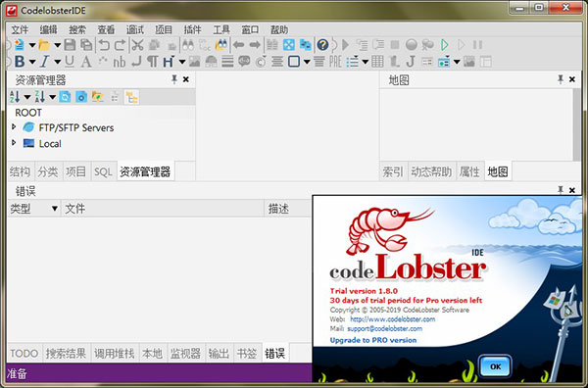Open the Heading H dropdown arrow
The image size is (588, 388).
click(182, 62)
